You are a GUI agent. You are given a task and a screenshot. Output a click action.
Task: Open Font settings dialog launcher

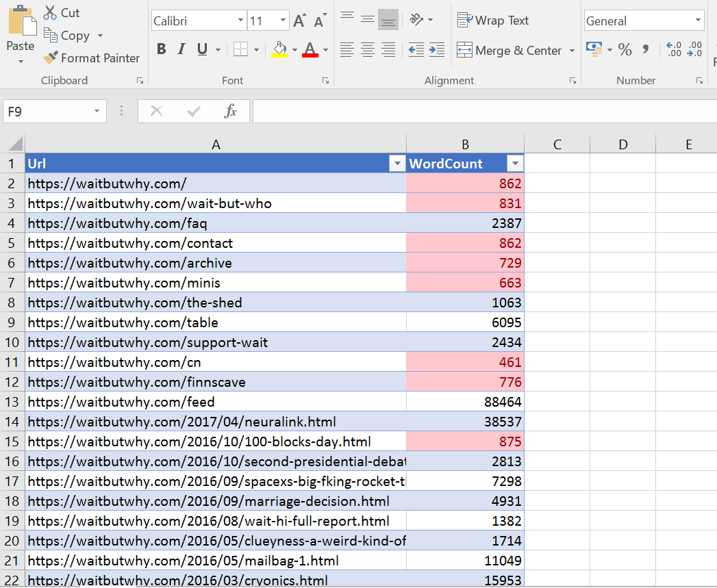point(325,81)
